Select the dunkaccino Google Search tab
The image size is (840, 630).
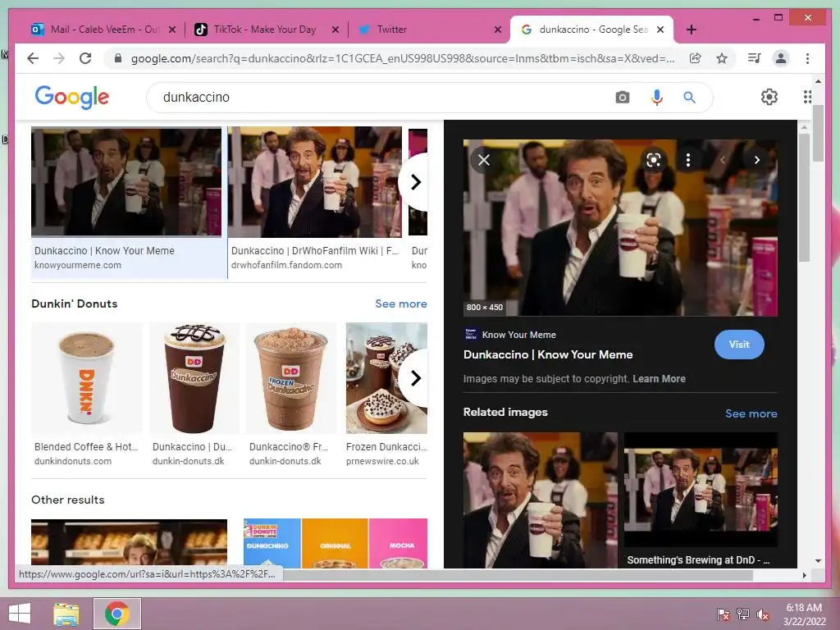tap(592, 30)
